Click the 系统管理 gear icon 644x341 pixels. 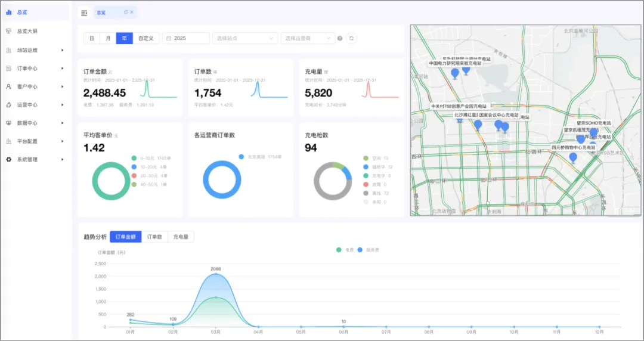pos(8,159)
